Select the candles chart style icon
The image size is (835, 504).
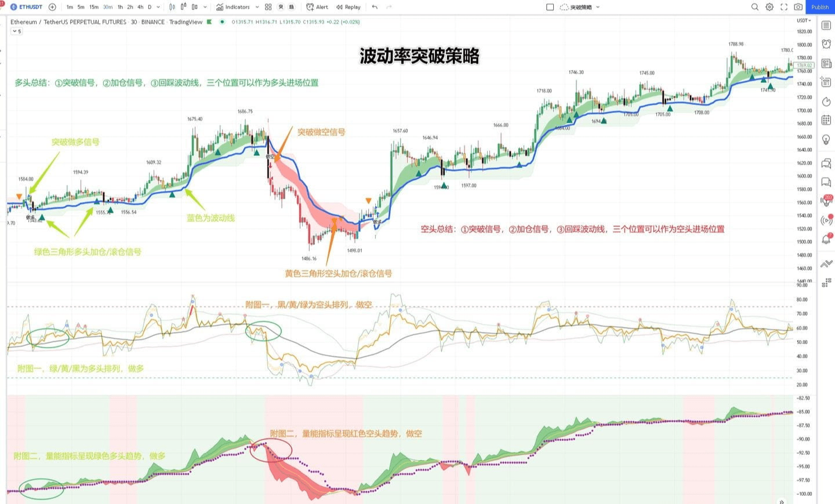[184, 7]
